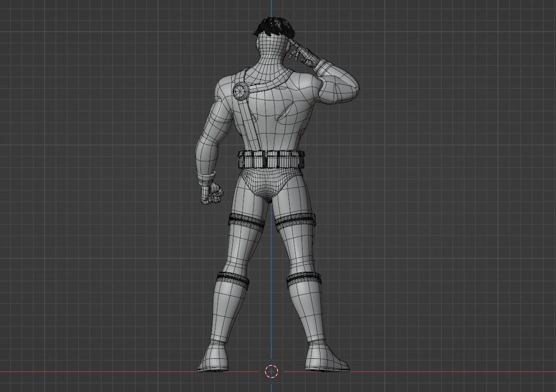Select the utility belt with pouches

coord(271,159)
